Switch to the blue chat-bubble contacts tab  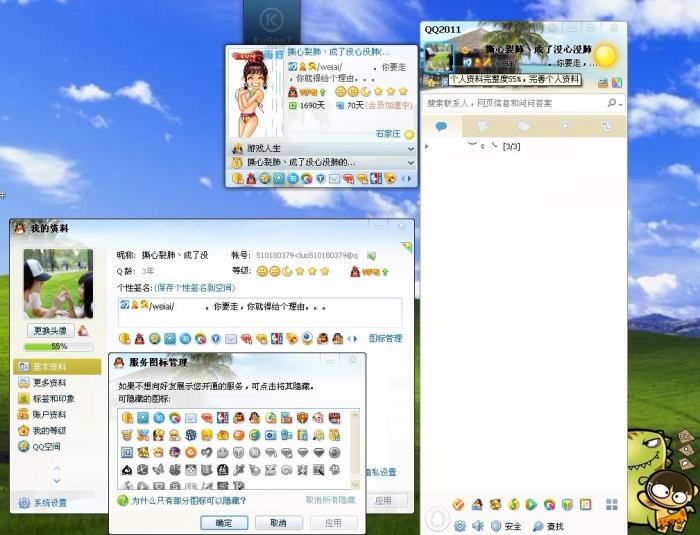tap(442, 126)
